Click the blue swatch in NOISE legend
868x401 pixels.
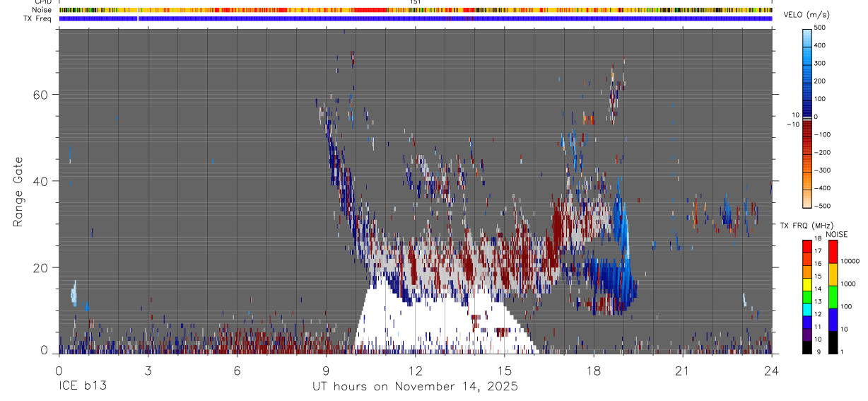click(x=833, y=320)
